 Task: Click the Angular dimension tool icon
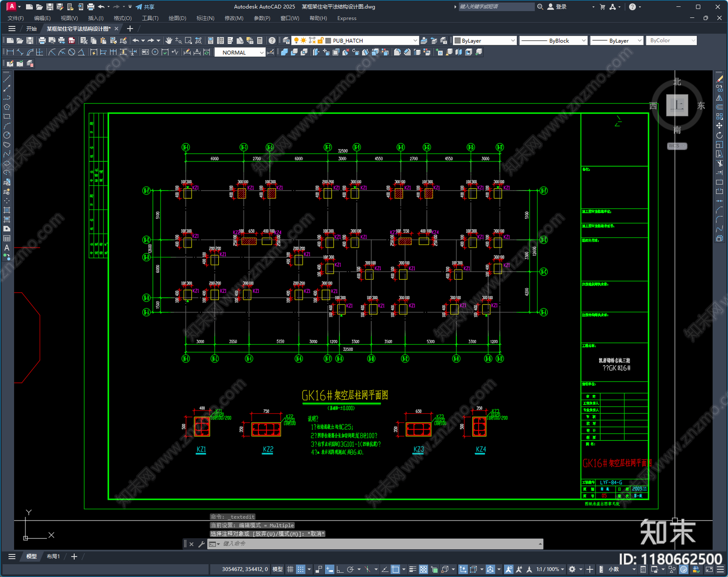pyautogui.click(x=81, y=52)
